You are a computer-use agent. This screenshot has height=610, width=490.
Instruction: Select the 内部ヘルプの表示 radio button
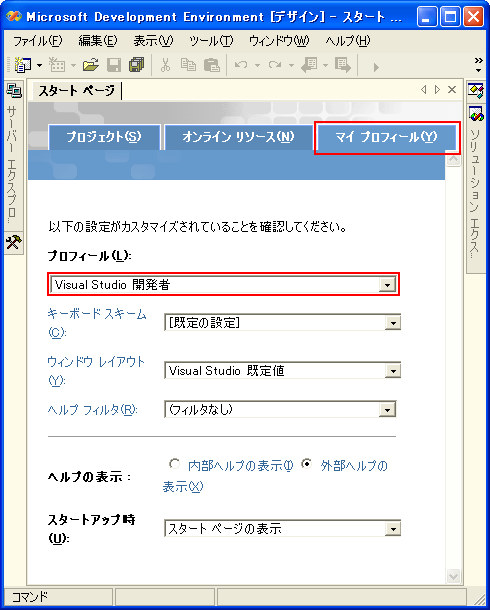(174, 464)
